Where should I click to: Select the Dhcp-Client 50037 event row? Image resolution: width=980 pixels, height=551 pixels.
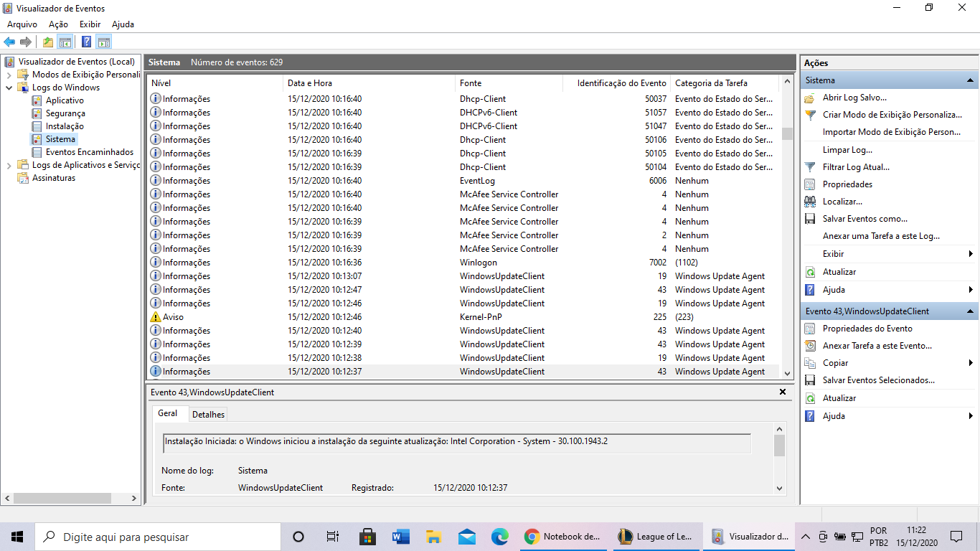tap(463, 99)
